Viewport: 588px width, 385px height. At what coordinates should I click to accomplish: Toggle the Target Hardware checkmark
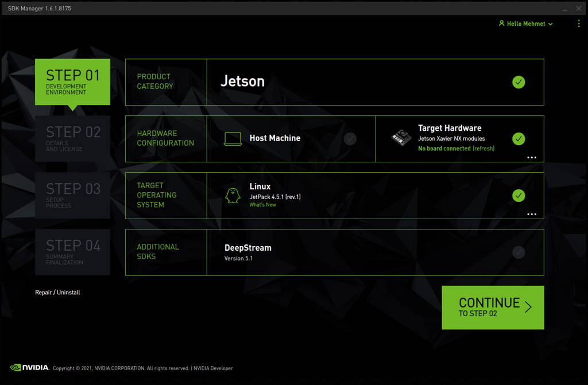[519, 139]
